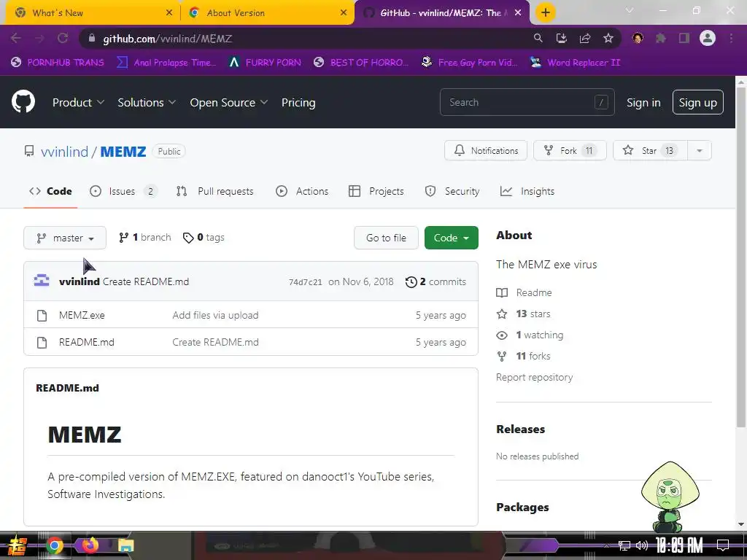This screenshot has width=747, height=560.
Task: Reload the page with the refresh icon
Action: (x=63, y=38)
